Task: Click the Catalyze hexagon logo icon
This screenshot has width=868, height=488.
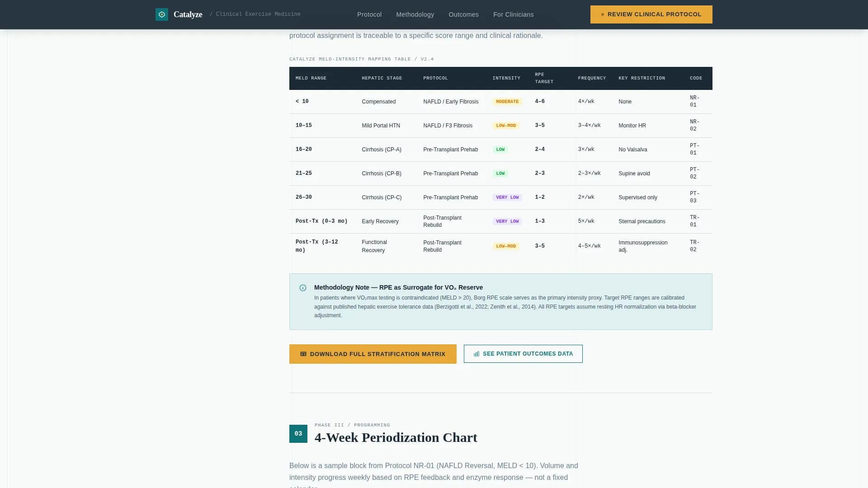Action: coord(162,14)
